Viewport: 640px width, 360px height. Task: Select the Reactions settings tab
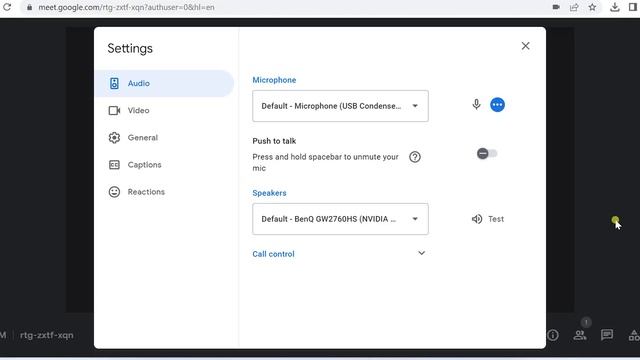click(164, 192)
